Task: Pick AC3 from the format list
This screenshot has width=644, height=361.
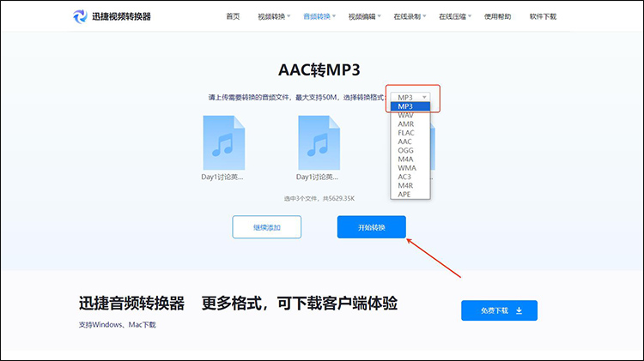Action: point(410,177)
